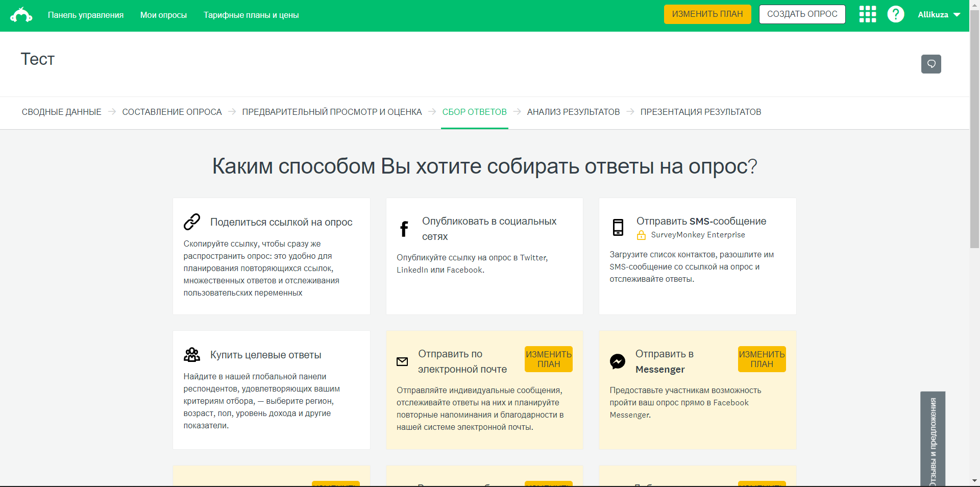Select the СБОР ОТВЕТОВ tab
This screenshot has height=487, width=980.
[475, 112]
